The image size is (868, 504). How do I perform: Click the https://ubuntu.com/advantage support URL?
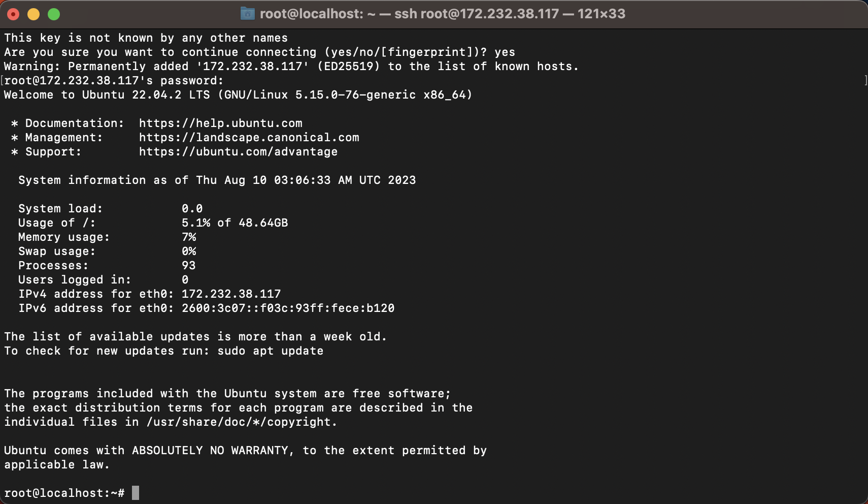click(239, 152)
